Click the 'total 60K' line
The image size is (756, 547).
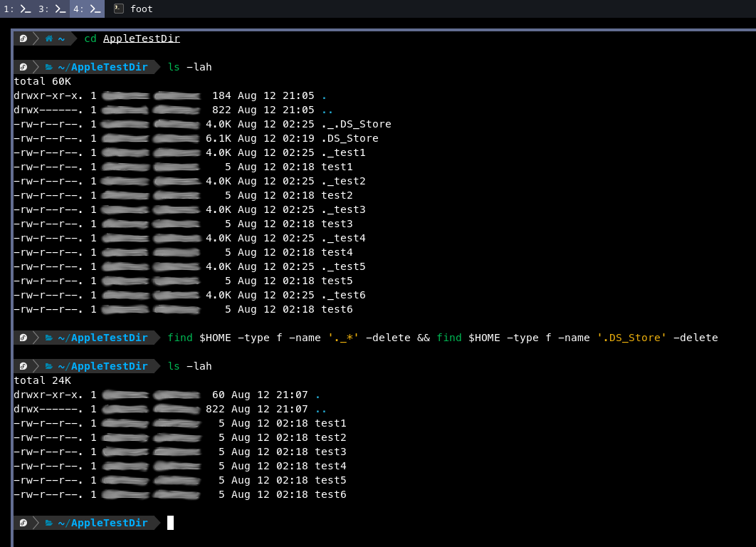pos(43,81)
